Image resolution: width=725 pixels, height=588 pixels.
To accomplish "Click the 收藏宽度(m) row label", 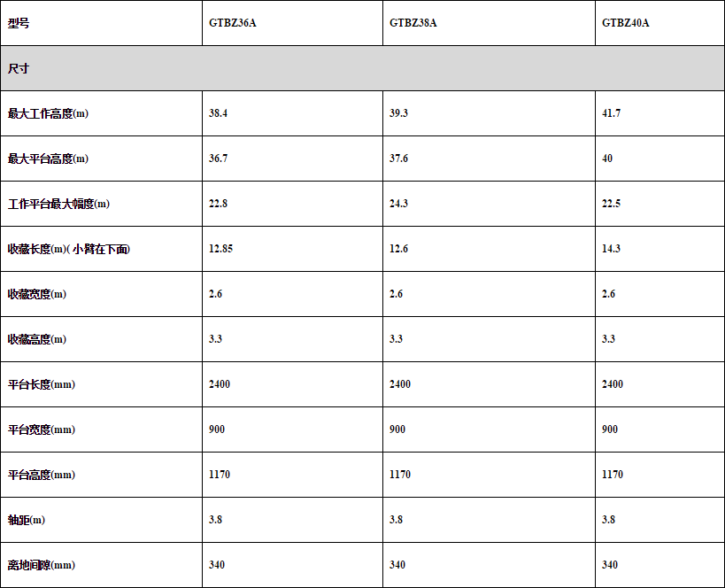I will click(x=37, y=294).
